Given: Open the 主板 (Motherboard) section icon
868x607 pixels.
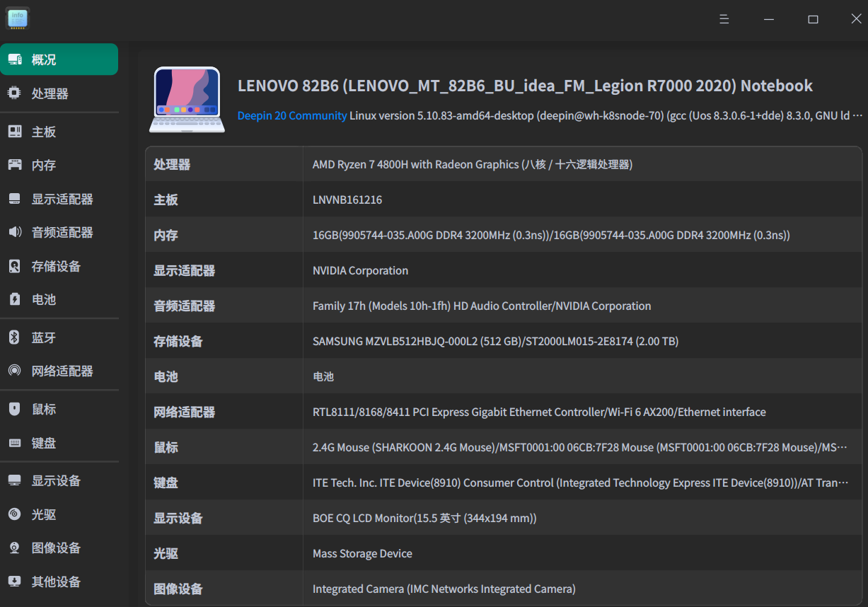Looking at the screenshot, I should tap(14, 131).
